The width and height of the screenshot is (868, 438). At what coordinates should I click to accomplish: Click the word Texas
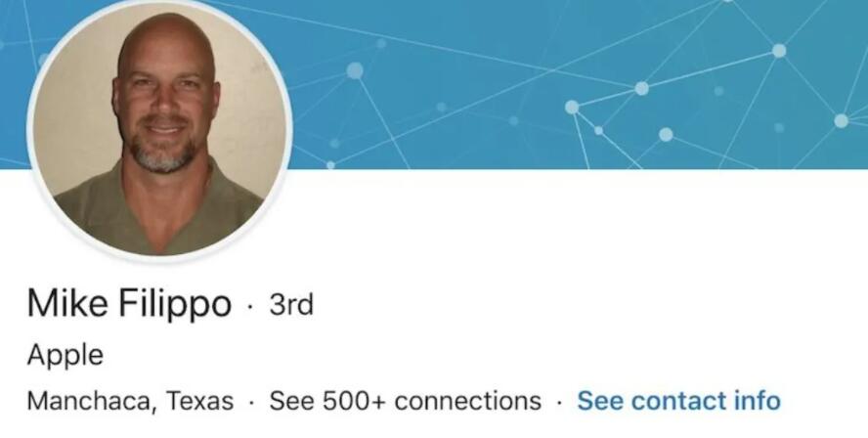click(x=199, y=401)
